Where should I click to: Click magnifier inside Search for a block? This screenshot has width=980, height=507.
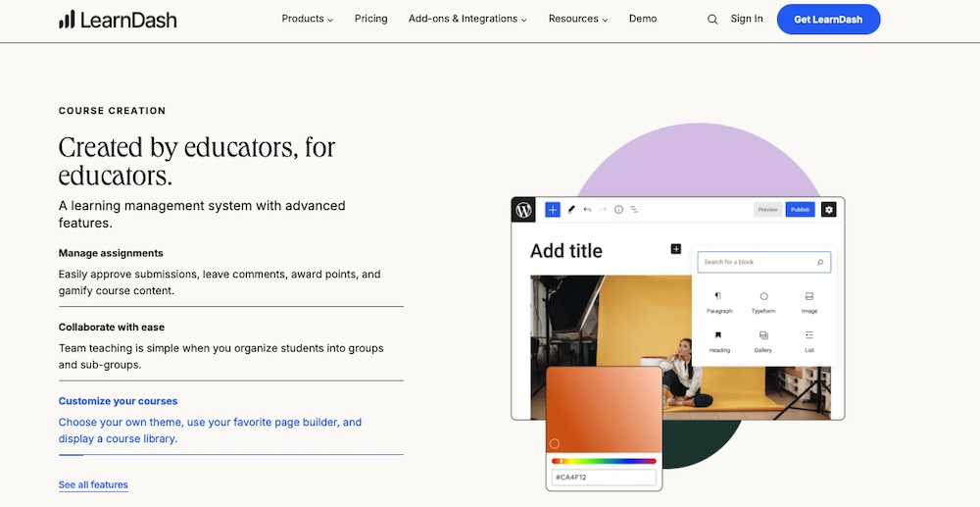(x=820, y=262)
